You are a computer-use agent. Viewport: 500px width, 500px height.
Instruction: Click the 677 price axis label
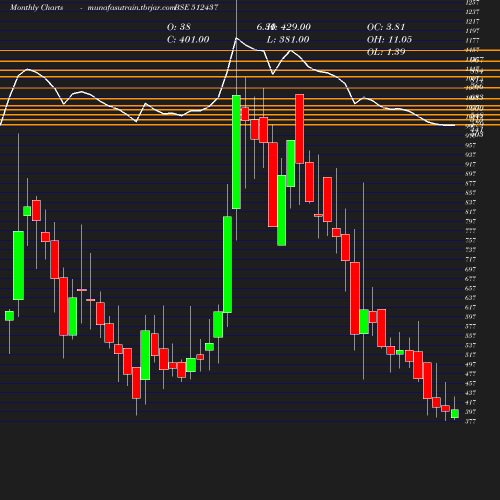(x=470, y=278)
